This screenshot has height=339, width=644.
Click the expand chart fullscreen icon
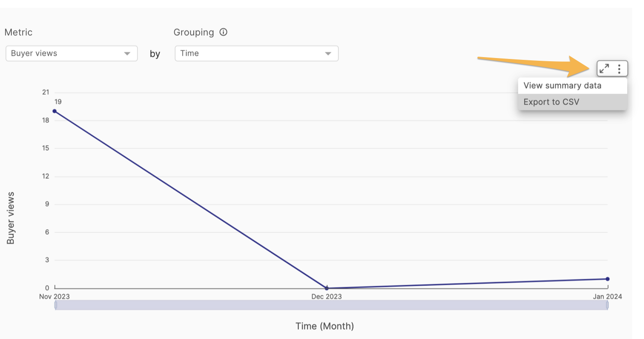pos(604,69)
